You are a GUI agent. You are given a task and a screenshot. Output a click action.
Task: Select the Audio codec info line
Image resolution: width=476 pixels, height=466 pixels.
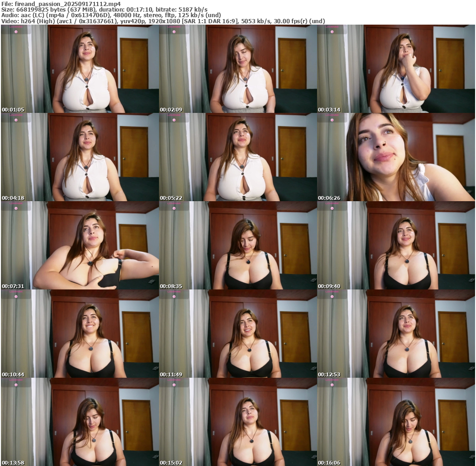(x=112, y=15)
